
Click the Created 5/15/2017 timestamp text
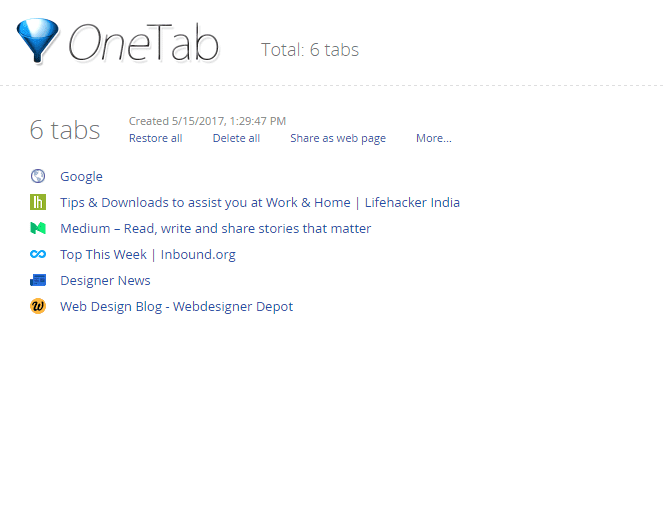point(207,121)
